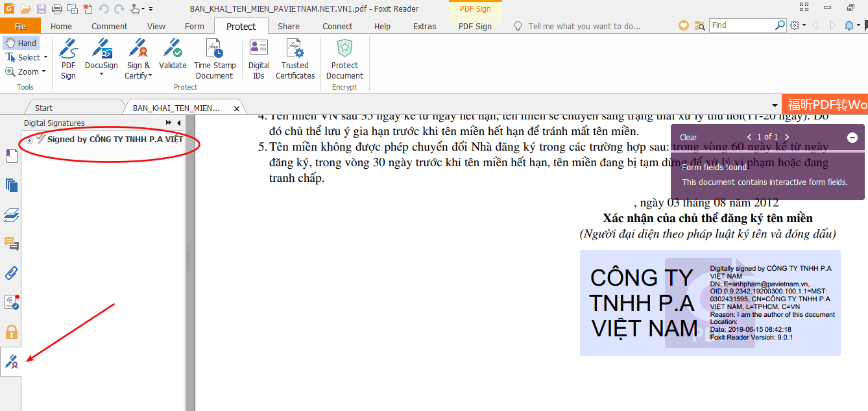
Task: Save the document using the quick access icon
Action: coord(42,9)
